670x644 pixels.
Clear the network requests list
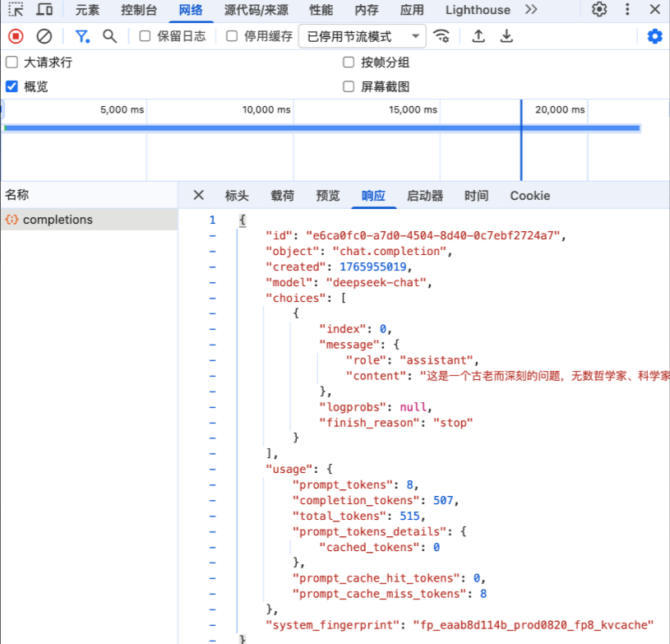tap(44, 36)
